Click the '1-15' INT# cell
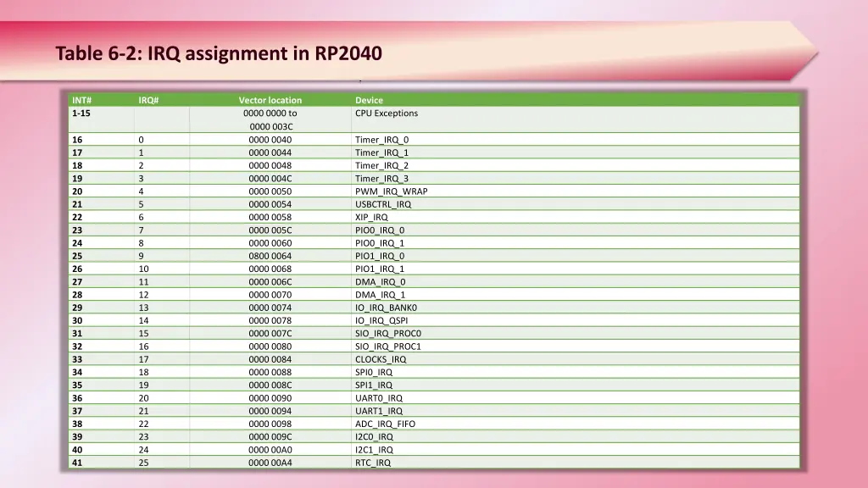 pos(81,113)
